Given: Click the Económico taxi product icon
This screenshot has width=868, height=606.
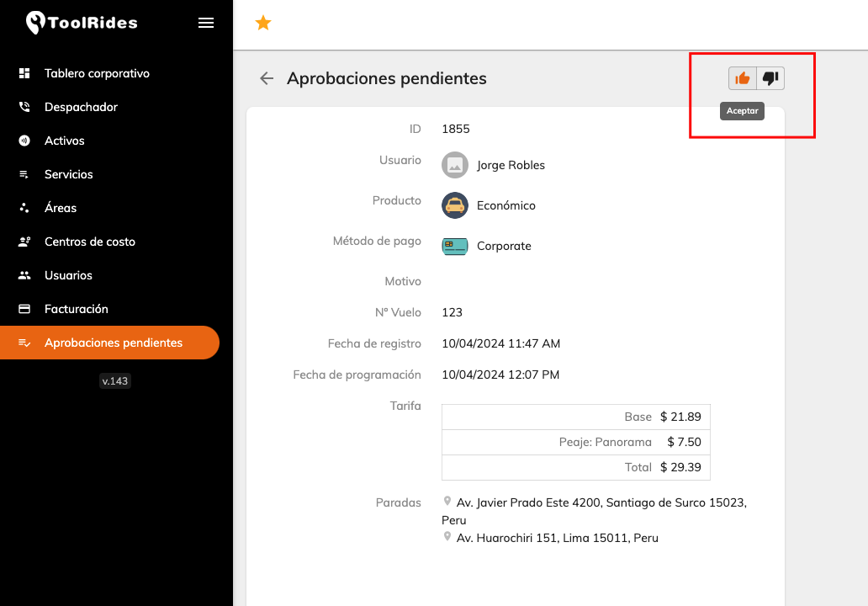Looking at the screenshot, I should tap(455, 205).
